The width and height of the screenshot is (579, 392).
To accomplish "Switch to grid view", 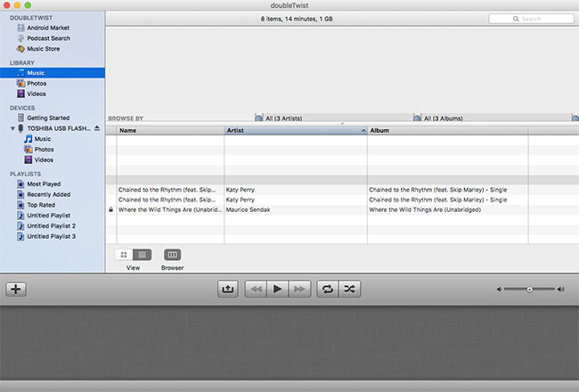I will [x=124, y=255].
